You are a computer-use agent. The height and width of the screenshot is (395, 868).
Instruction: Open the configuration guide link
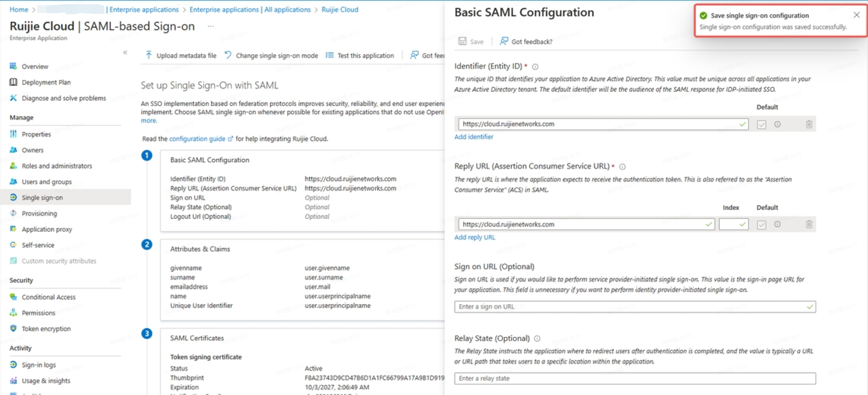[197, 139]
